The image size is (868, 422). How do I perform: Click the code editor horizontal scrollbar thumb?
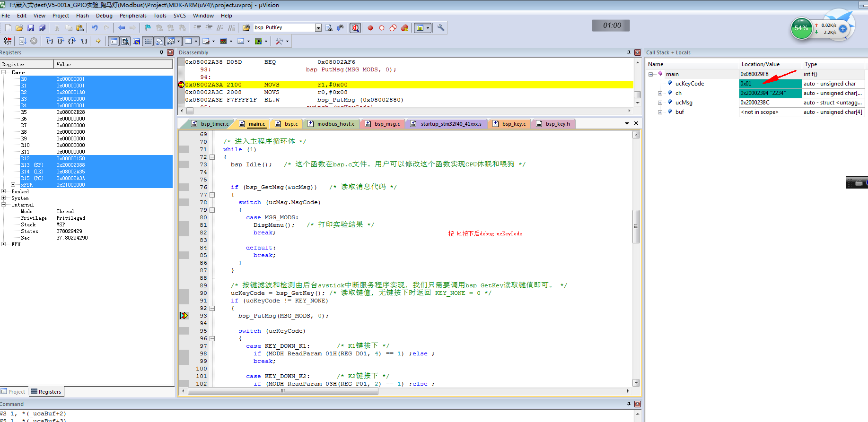tap(283, 391)
